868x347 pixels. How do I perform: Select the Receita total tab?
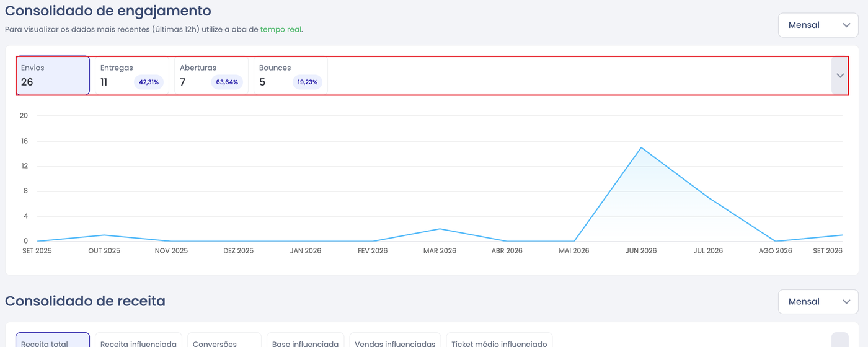(x=53, y=340)
